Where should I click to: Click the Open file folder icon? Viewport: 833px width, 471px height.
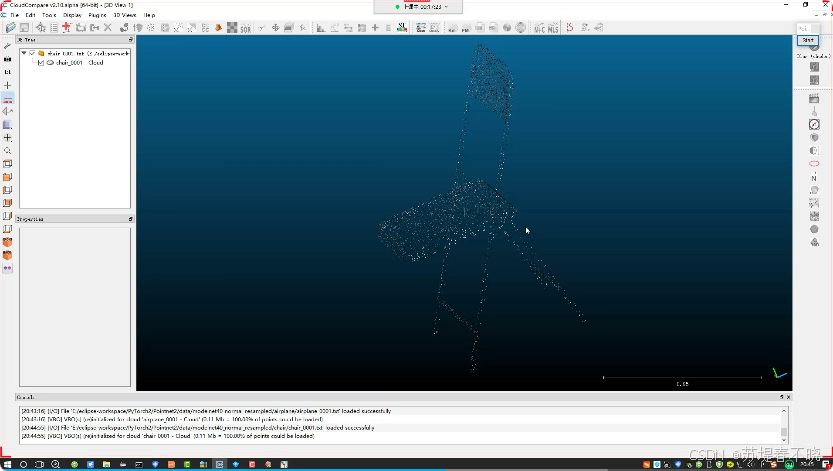pos(11,28)
